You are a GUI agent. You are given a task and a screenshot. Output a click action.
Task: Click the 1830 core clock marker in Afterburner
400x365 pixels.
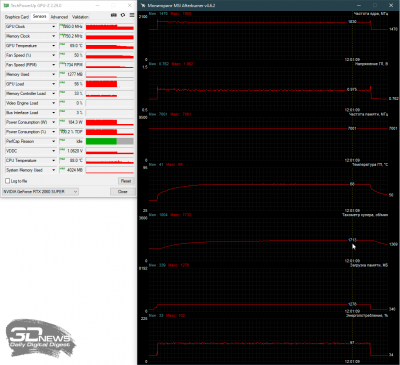click(352, 22)
